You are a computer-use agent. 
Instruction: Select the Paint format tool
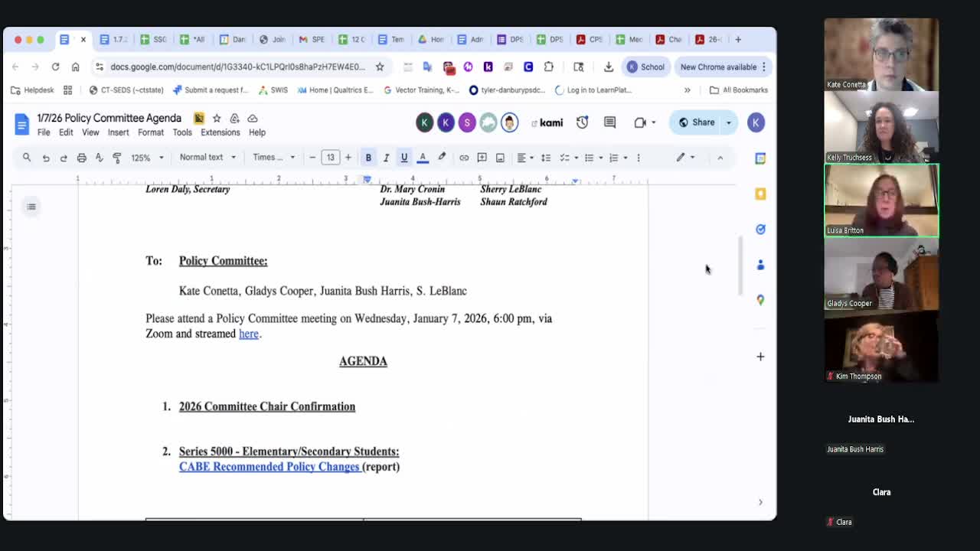point(117,158)
